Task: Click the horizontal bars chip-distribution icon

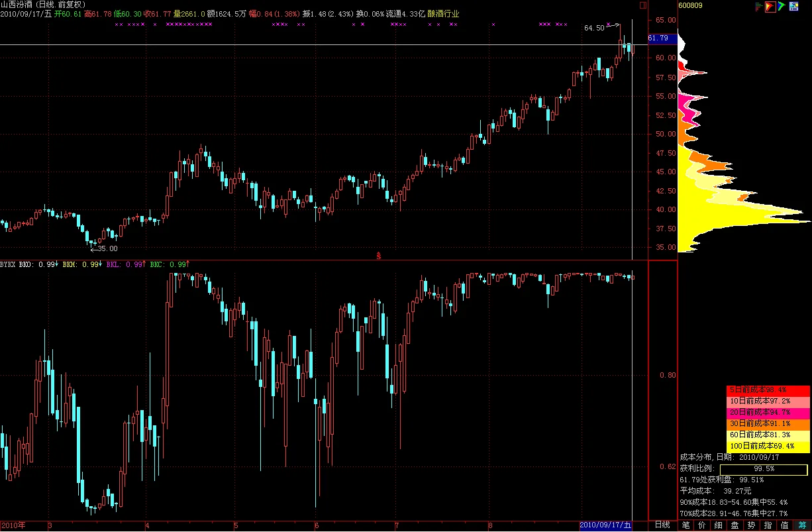Action: tap(759, 7)
